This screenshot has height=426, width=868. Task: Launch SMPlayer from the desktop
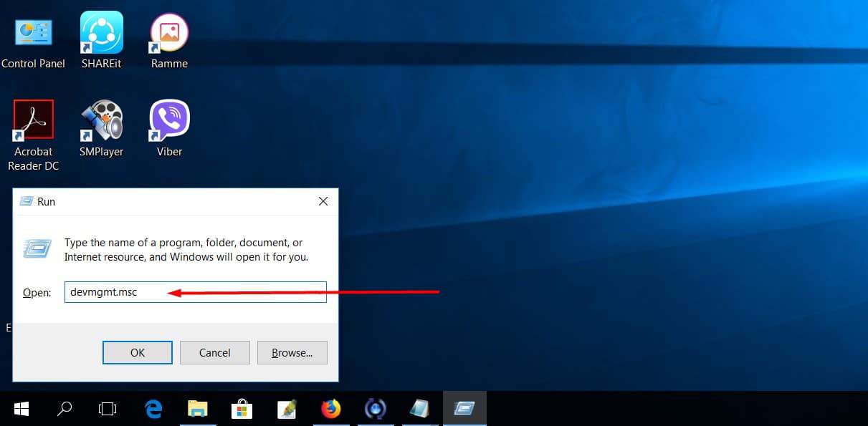click(x=101, y=120)
